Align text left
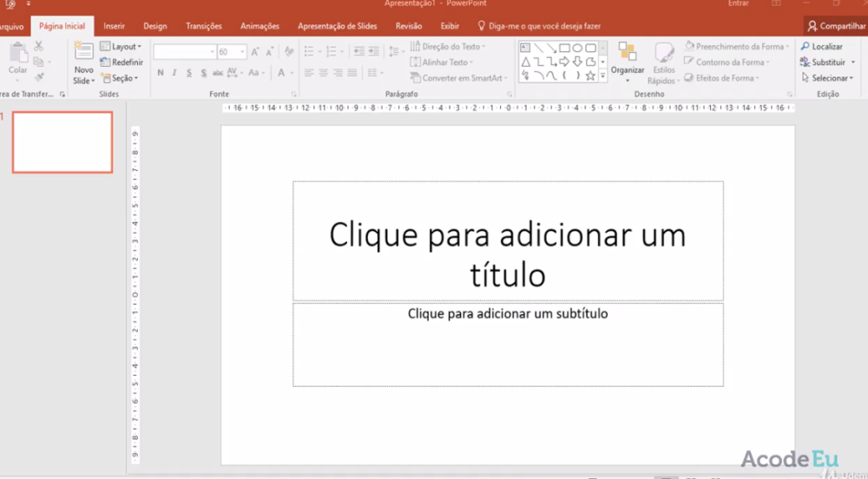868x479 pixels. (x=309, y=73)
